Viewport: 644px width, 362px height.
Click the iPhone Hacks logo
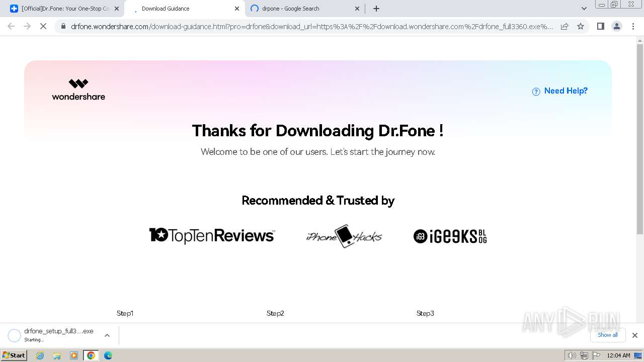tap(344, 236)
